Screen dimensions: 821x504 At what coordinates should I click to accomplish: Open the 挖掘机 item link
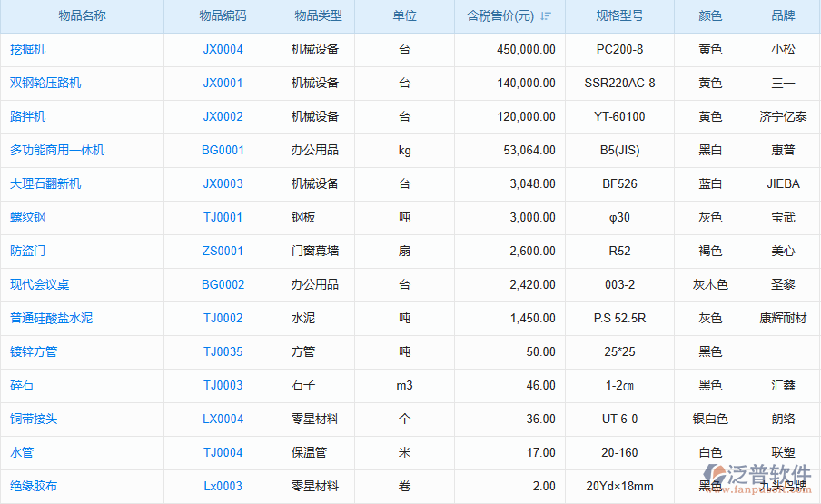[x=28, y=50]
